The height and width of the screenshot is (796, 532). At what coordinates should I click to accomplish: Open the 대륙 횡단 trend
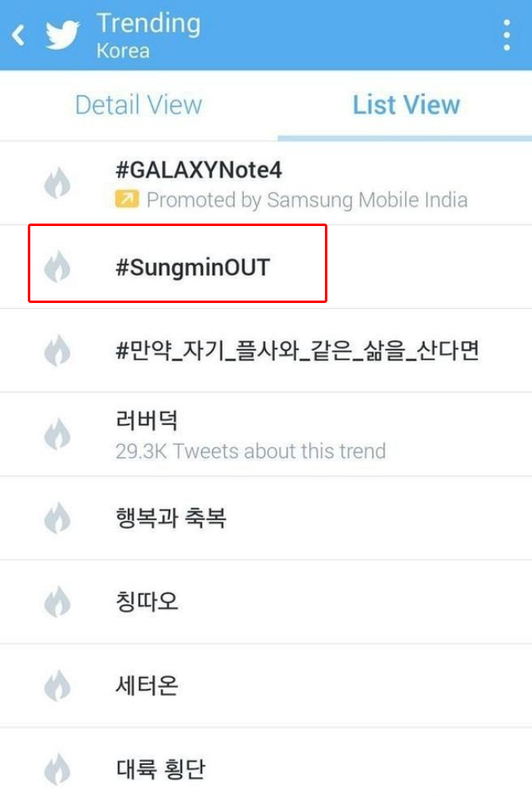pyautogui.click(x=160, y=769)
